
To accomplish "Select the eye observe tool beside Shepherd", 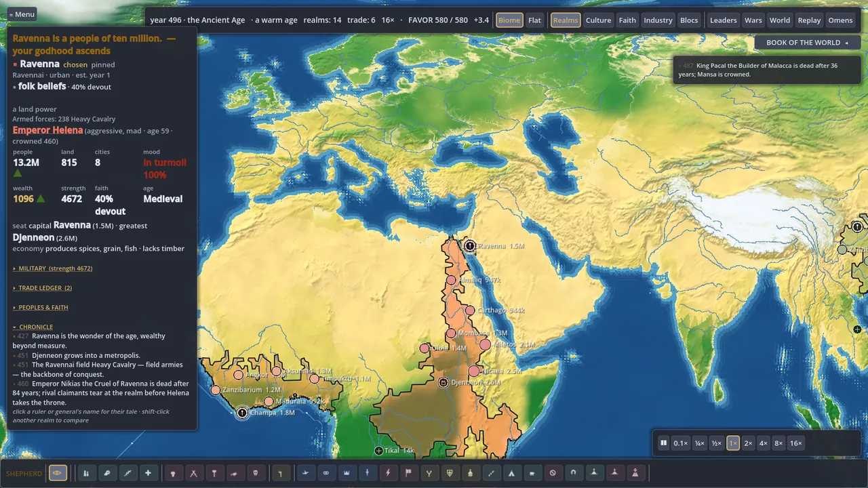I will pyautogui.click(x=58, y=473).
